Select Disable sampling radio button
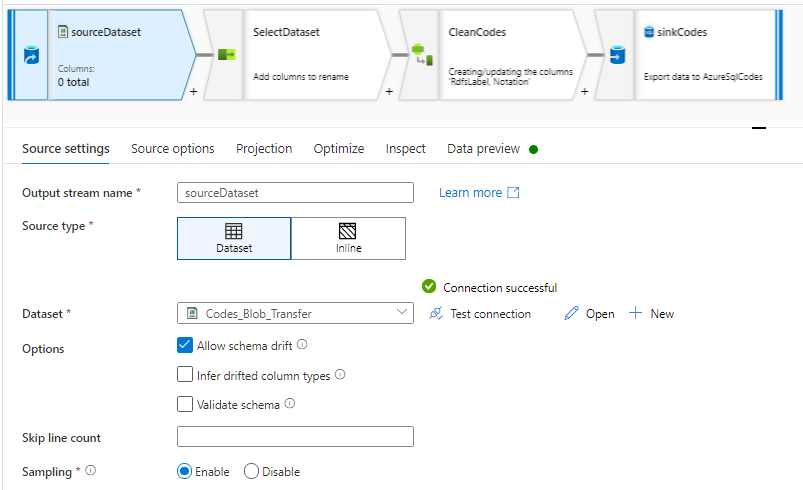The image size is (803, 490). (x=251, y=472)
